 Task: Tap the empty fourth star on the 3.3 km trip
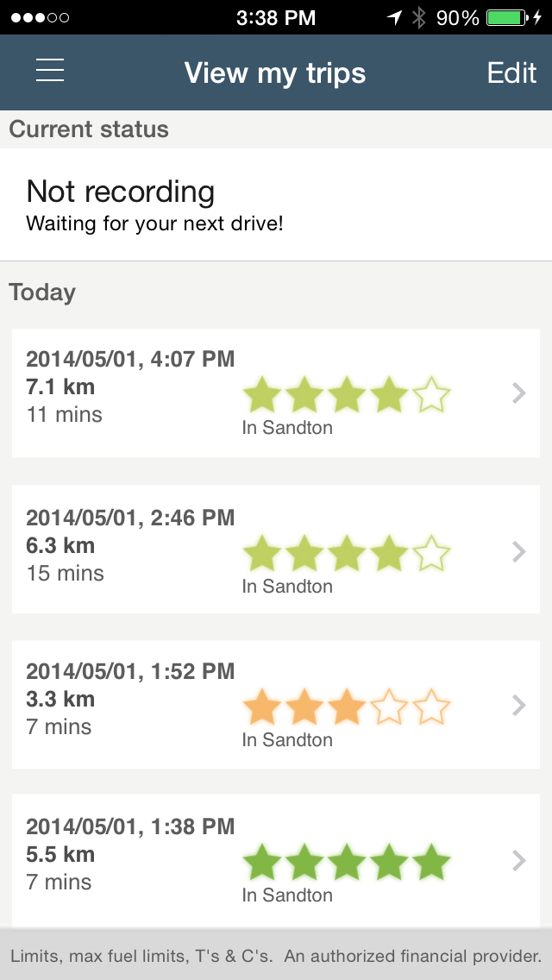390,707
